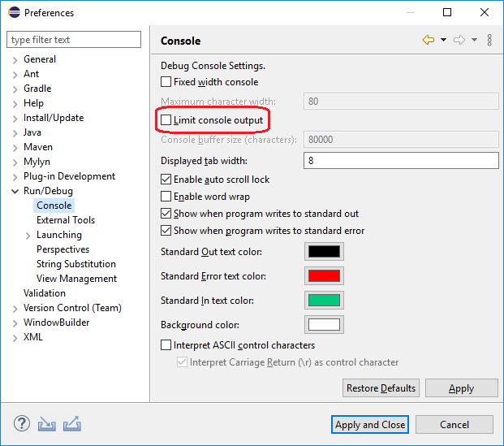
Task: Click the export preferences icon
Action: click(72, 424)
